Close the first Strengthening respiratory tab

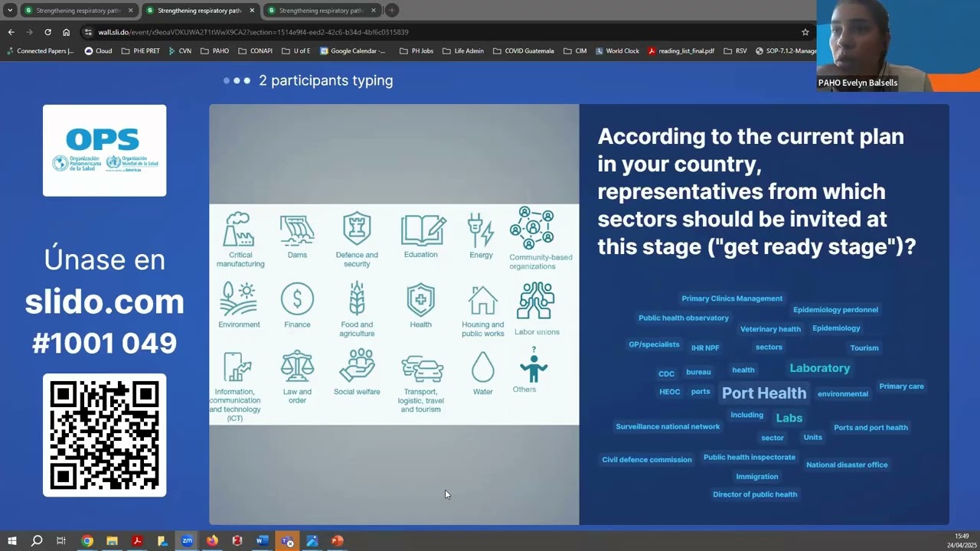[130, 11]
